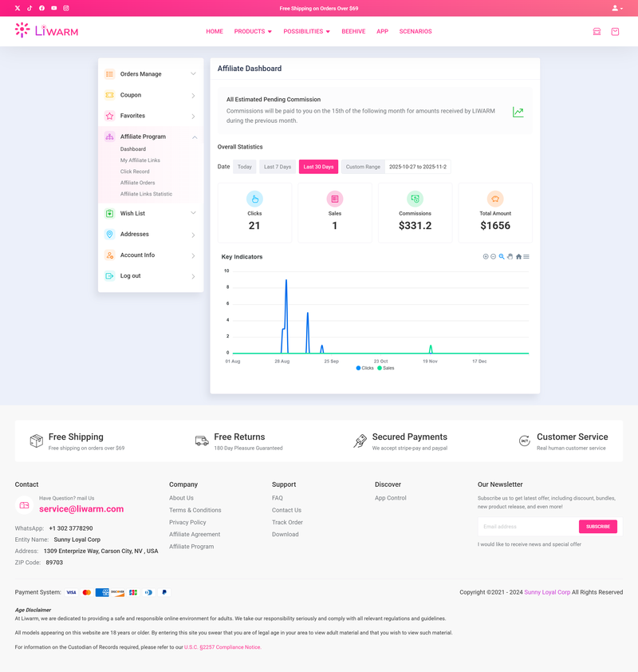Activate the chart panning hand tool
The height and width of the screenshot is (672, 638).
click(510, 257)
